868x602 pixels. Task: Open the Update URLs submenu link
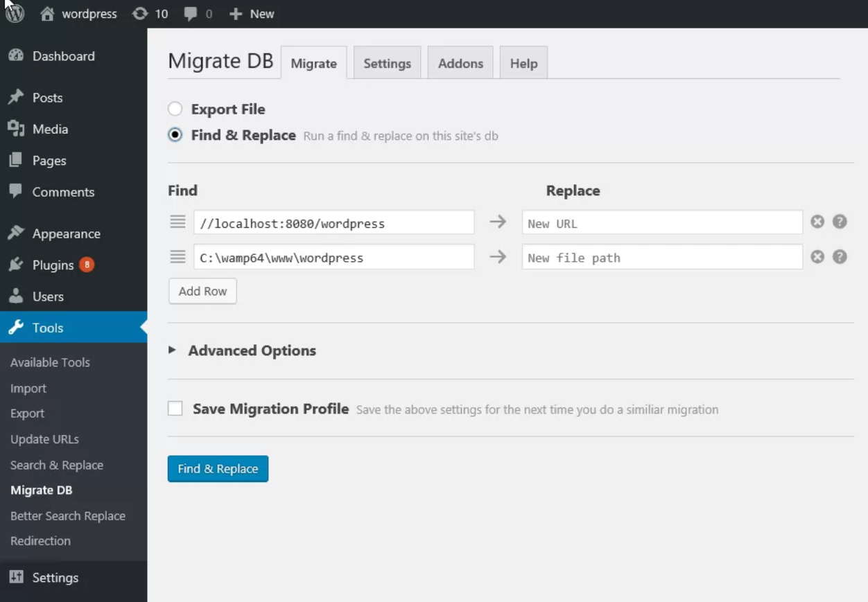(x=44, y=439)
